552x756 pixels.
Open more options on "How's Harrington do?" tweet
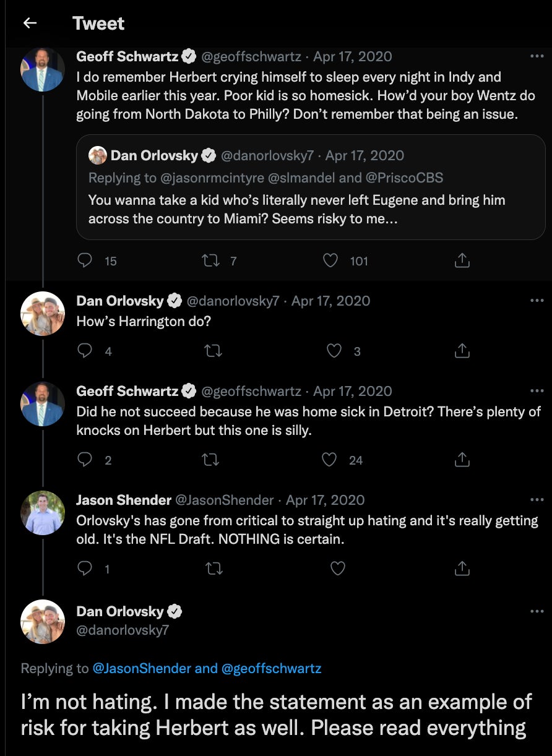[x=537, y=300]
